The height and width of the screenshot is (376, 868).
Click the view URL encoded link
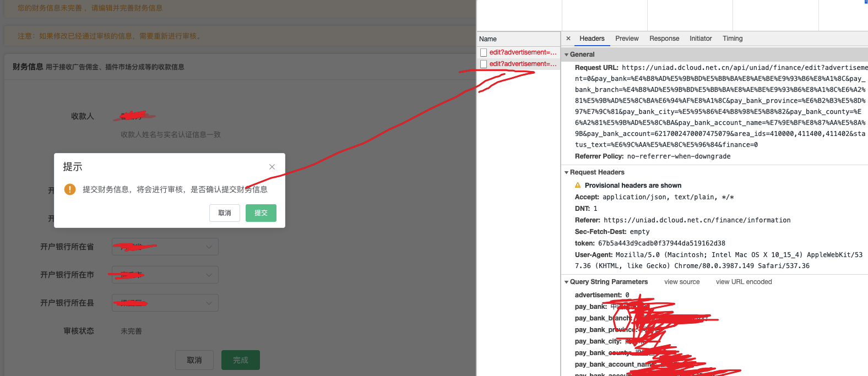[x=744, y=282]
